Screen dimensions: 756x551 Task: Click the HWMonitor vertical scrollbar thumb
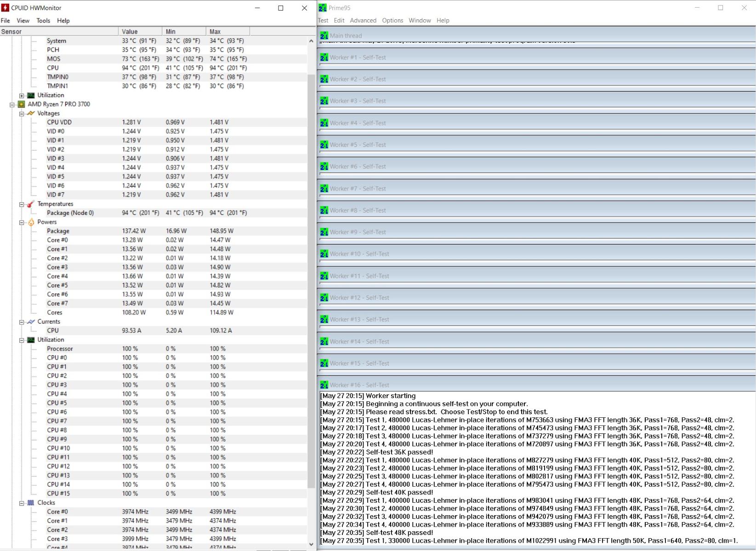[x=311, y=281]
